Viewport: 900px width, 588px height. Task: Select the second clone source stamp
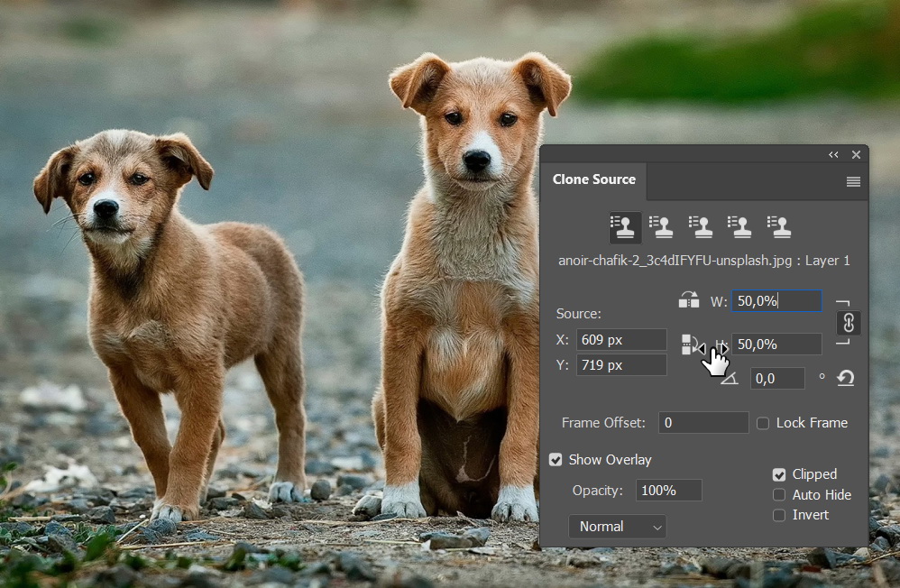[x=663, y=227]
